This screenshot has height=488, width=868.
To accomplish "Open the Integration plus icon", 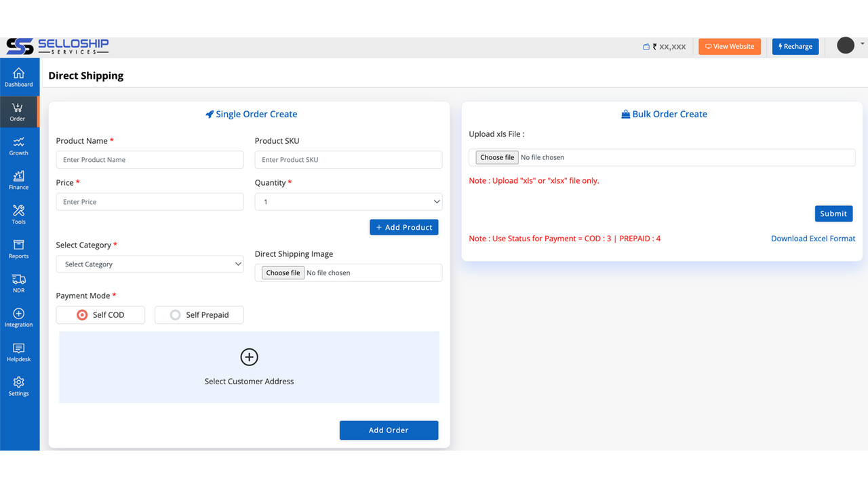I will 19,314.
